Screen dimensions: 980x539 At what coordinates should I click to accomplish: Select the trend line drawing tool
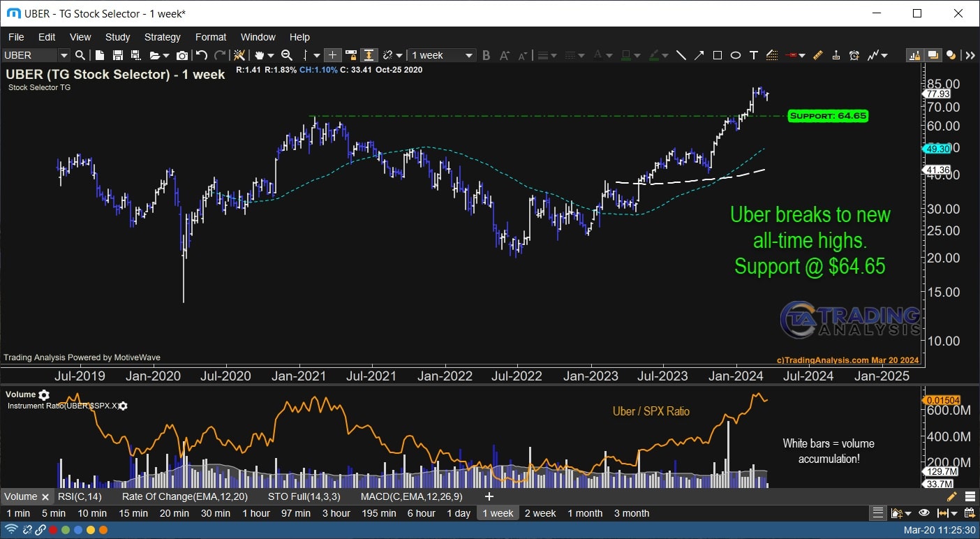coord(681,55)
